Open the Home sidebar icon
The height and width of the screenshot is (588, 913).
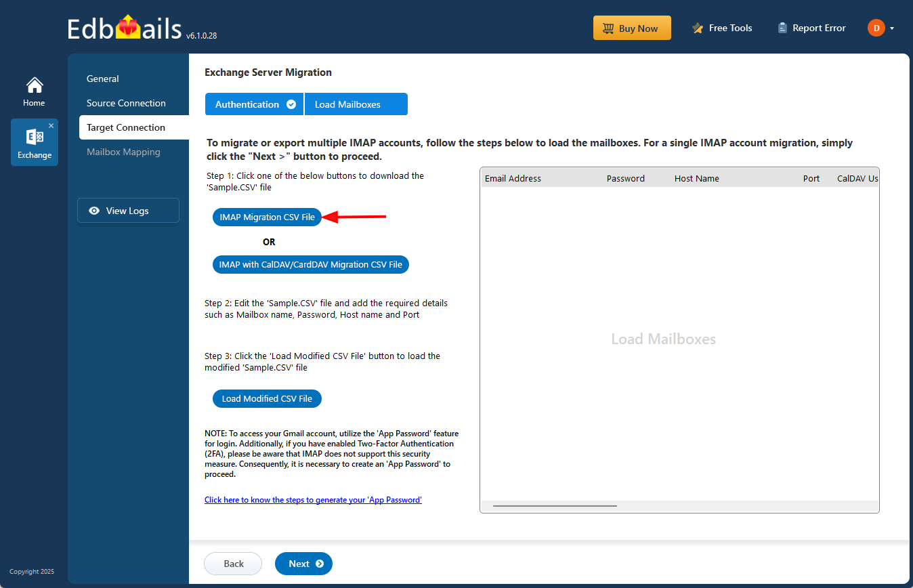click(34, 91)
